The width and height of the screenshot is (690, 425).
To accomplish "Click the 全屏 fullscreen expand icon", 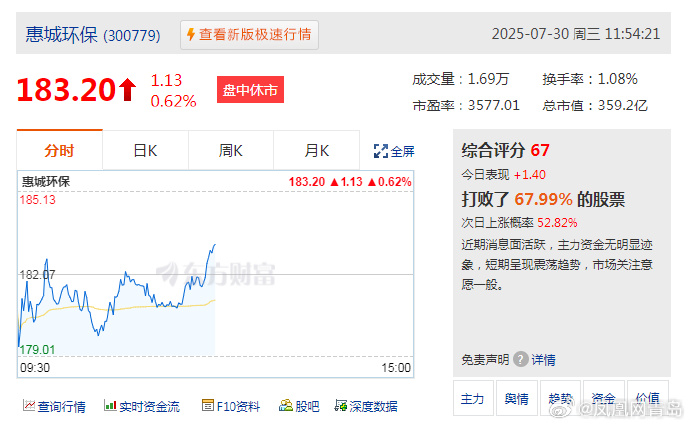I will point(381,151).
